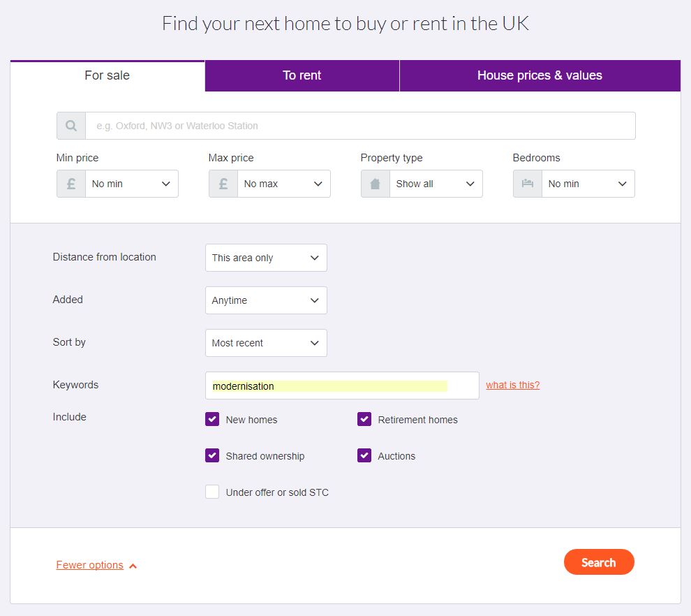Click the orange Search button
The height and width of the screenshot is (616, 691).
pyautogui.click(x=599, y=562)
